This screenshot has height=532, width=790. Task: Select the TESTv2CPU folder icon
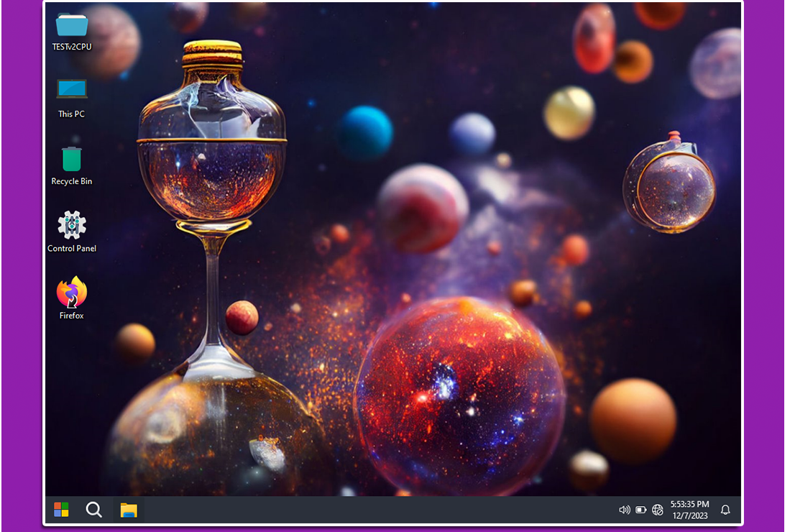72,25
